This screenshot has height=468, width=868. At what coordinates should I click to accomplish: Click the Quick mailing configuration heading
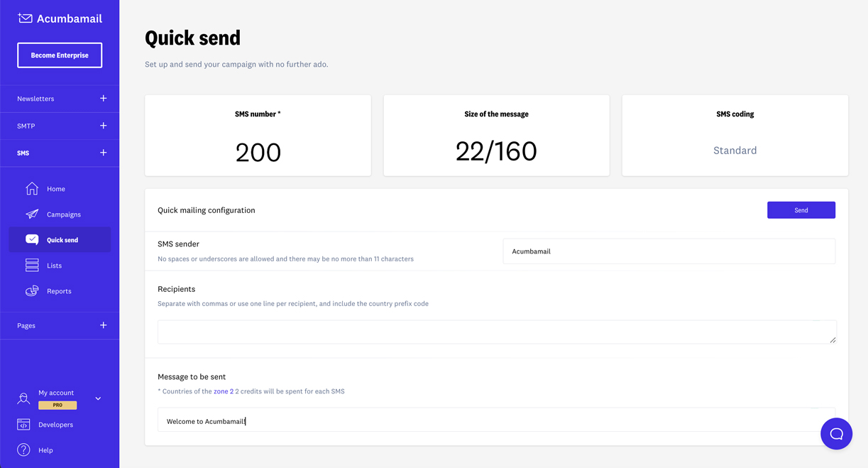click(x=207, y=210)
